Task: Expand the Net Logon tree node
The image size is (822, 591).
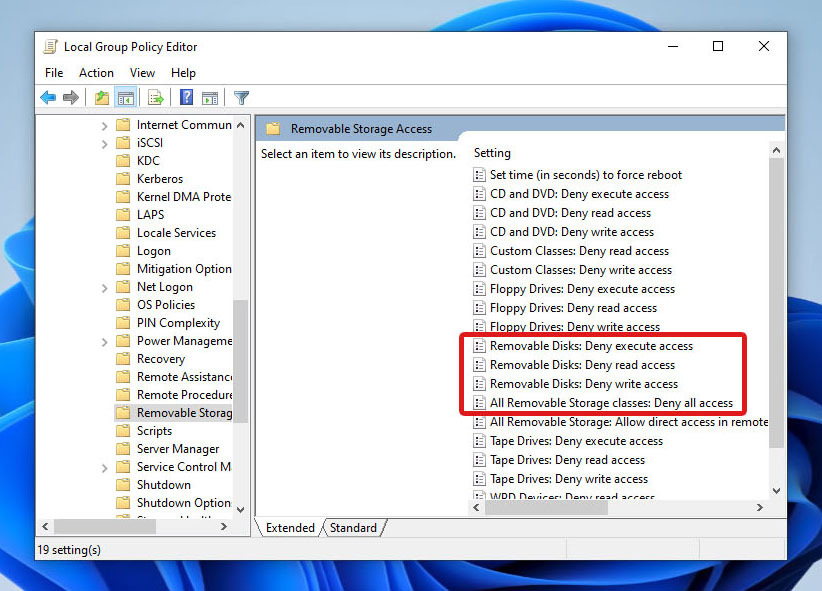Action: click(104, 286)
